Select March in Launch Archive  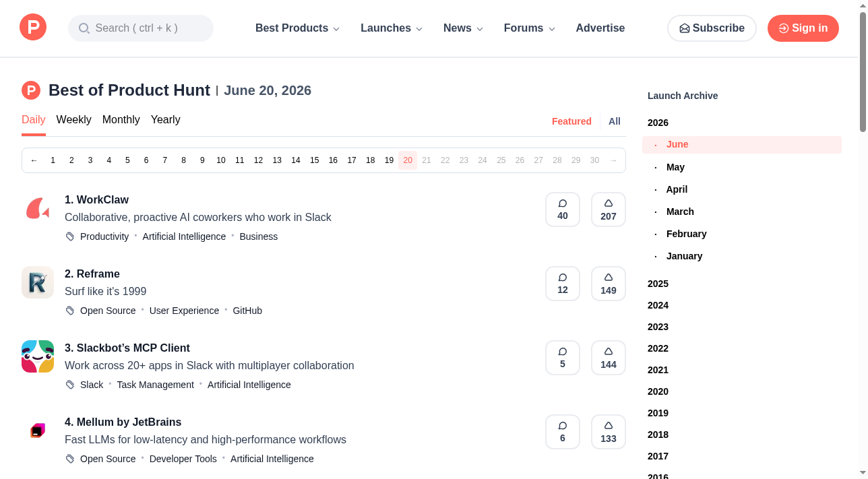(x=680, y=212)
